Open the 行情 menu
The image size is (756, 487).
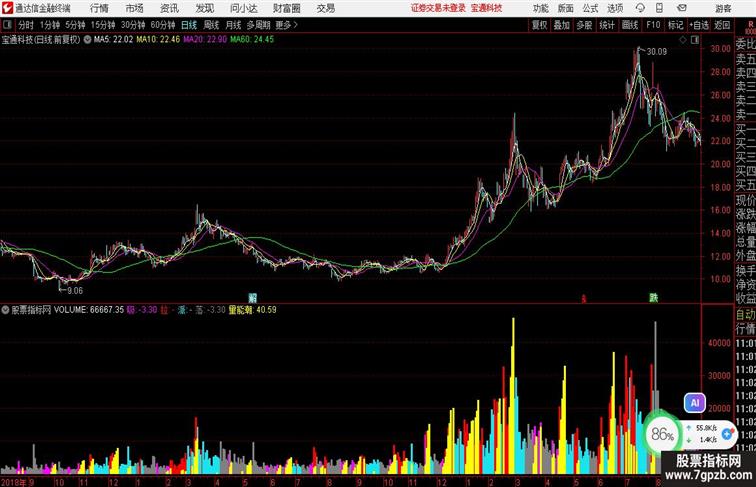(x=99, y=8)
